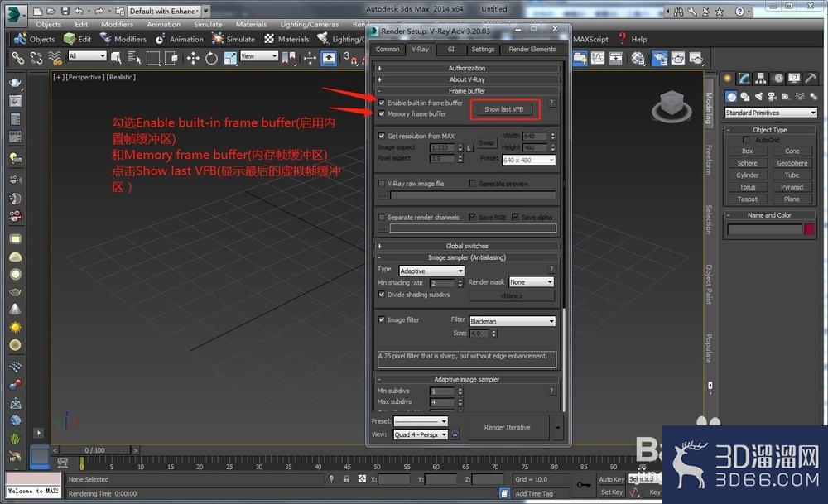This screenshot has height=504, width=828.
Task: Select the Unlink Selection tool
Action: point(36,58)
